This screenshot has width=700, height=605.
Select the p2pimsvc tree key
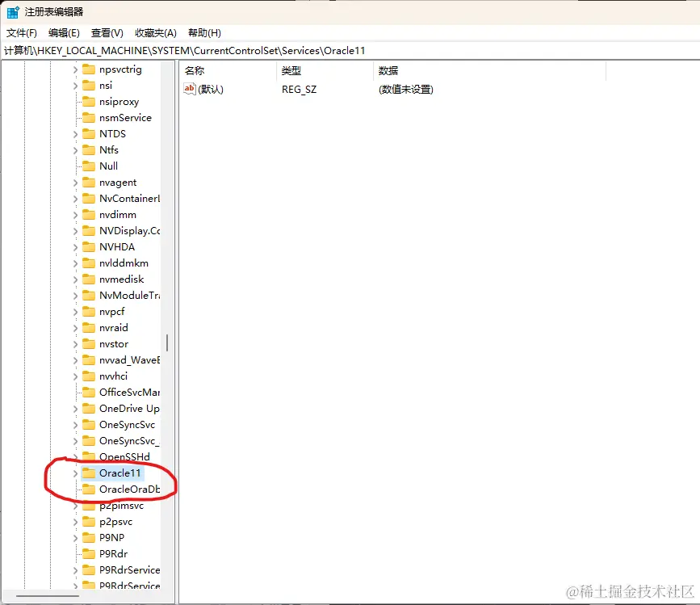pos(121,506)
